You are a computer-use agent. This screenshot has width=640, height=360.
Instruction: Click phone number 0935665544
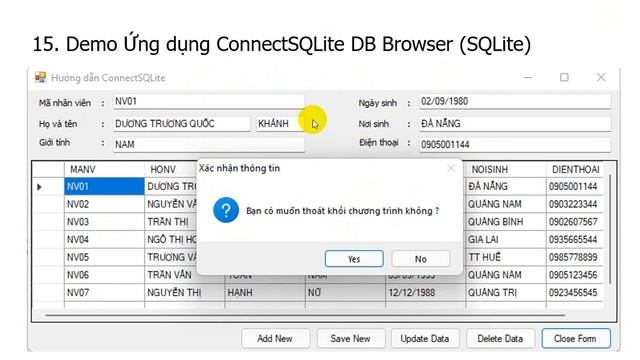(575, 239)
